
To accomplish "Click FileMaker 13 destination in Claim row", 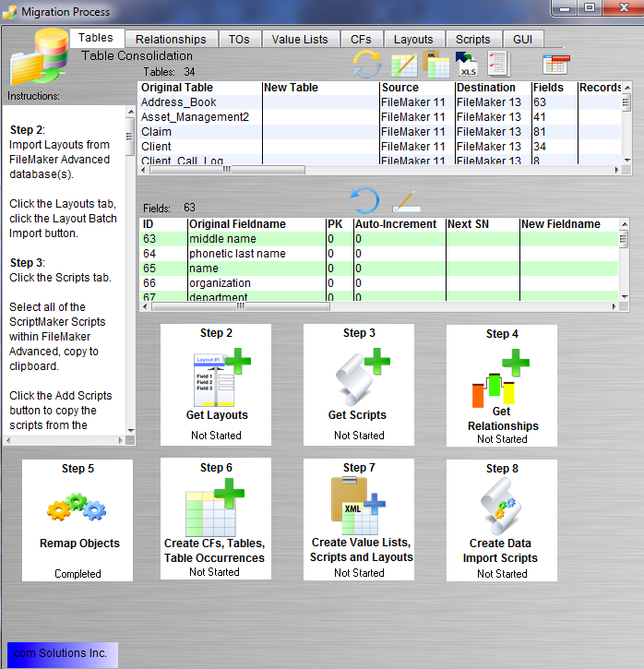I will [489, 132].
